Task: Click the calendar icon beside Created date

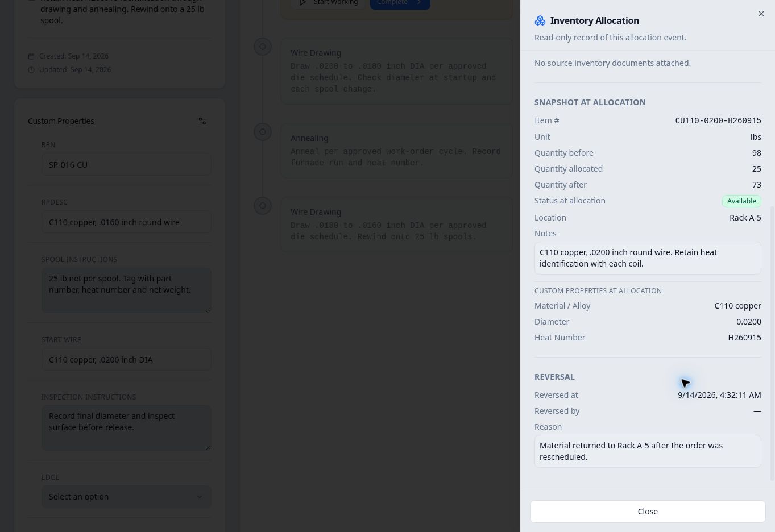Action: tap(31, 56)
